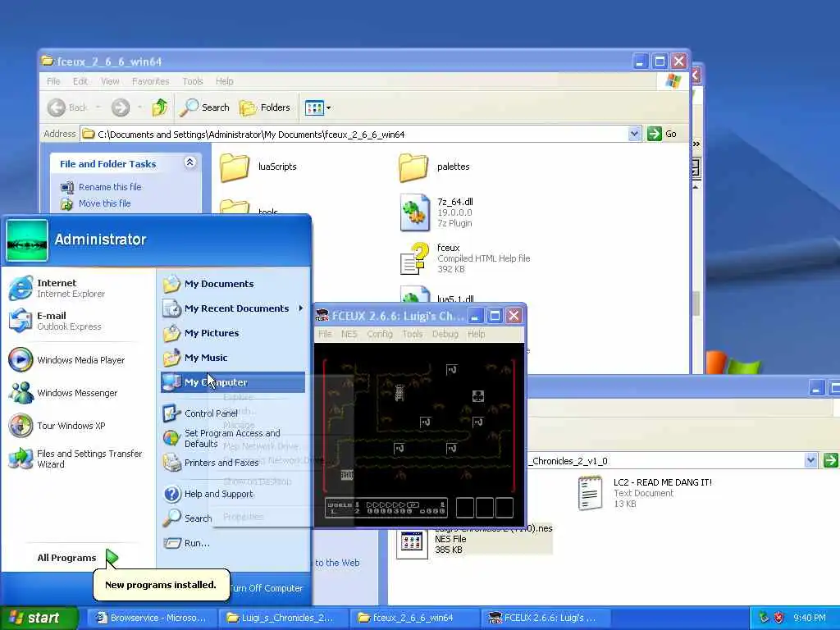The width and height of the screenshot is (840, 630).
Task: Start Windows Messenger from Start menu
Action: click(63, 393)
